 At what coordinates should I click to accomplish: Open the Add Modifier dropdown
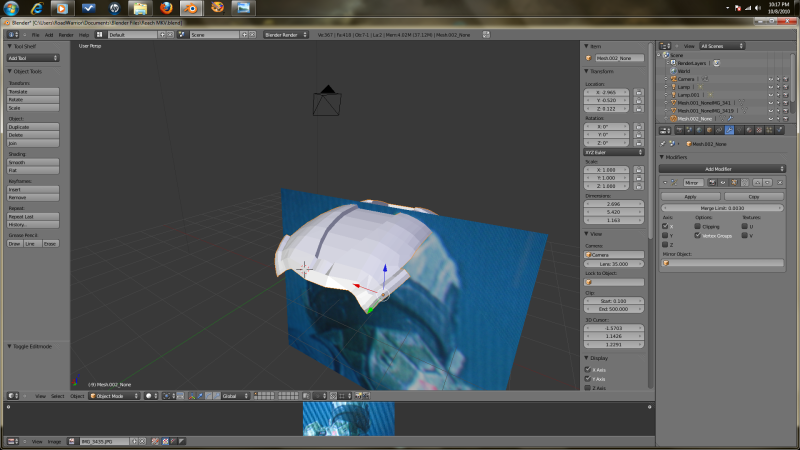721,168
